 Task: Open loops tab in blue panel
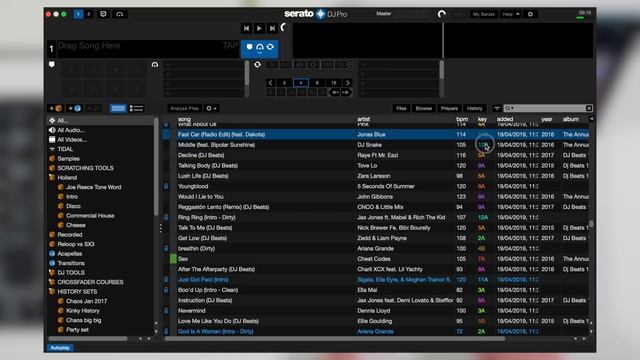[270, 47]
